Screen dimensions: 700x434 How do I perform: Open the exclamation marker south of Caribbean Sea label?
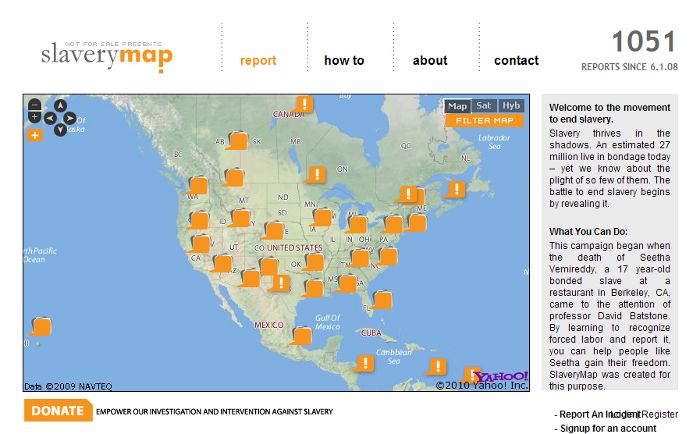[x=436, y=367]
